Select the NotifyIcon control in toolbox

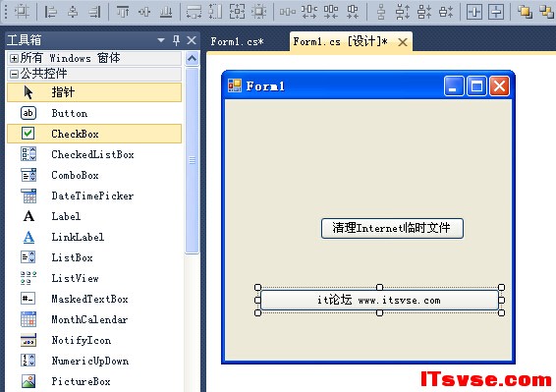[x=94, y=340]
